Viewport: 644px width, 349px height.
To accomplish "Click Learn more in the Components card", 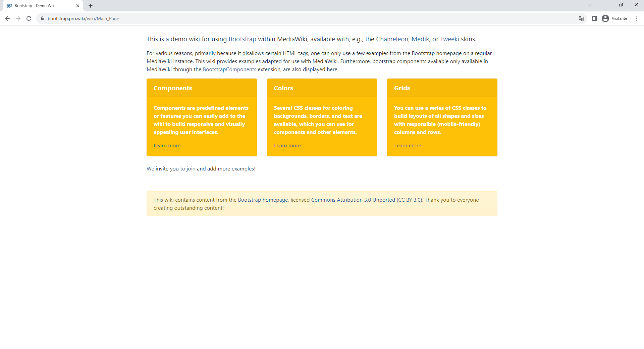I will click(168, 145).
